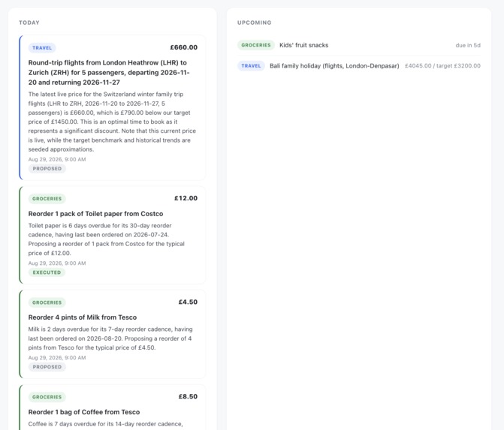Click the GROCERIES tag on the Milk card

pyautogui.click(x=47, y=302)
